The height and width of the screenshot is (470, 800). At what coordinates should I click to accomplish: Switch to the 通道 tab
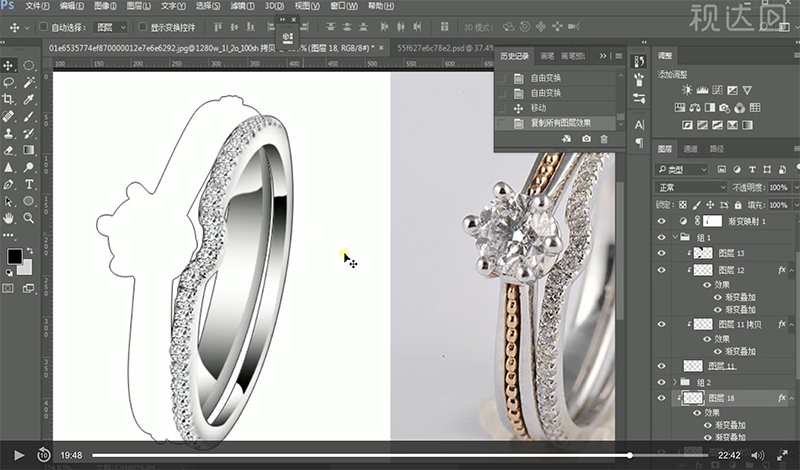[x=690, y=149]
